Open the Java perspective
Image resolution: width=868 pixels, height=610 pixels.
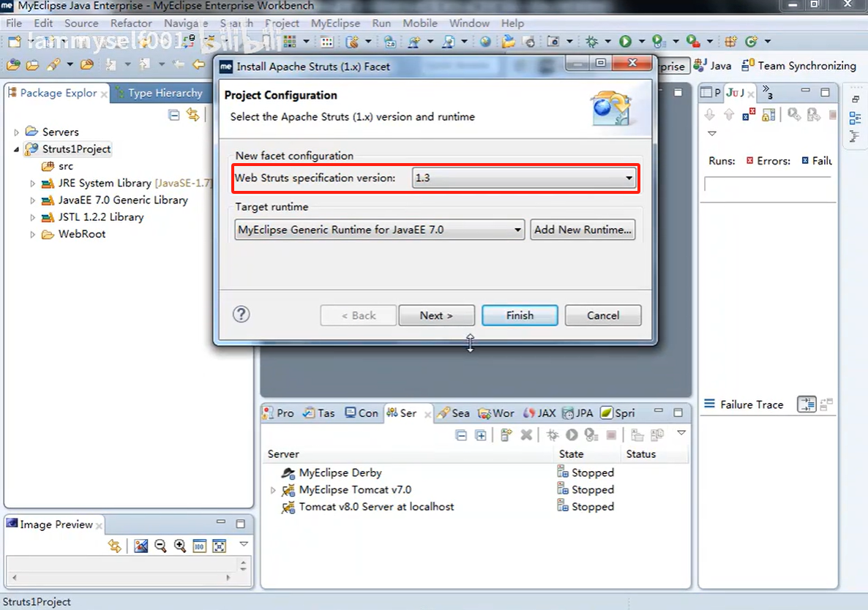pyautogui.click(x=712, y=65)
